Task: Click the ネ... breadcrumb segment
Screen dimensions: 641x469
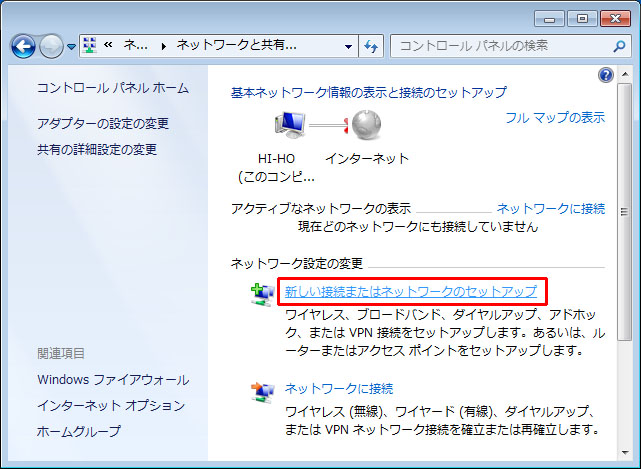Action: 136,45
